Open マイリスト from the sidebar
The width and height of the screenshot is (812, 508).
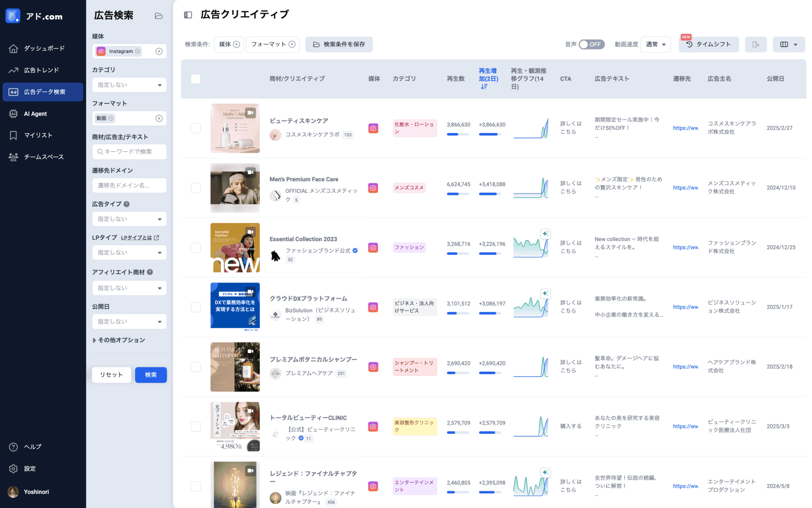click(x=13, y=135)
